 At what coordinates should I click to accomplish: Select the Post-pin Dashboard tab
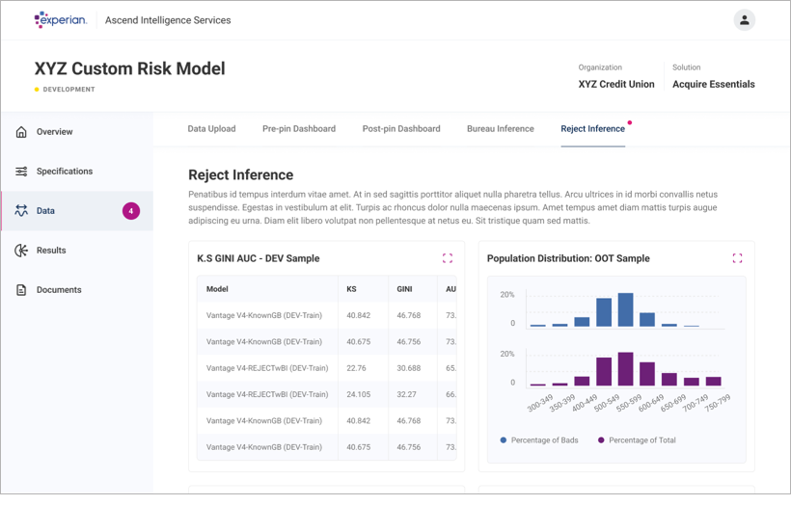tap(401, 129)
